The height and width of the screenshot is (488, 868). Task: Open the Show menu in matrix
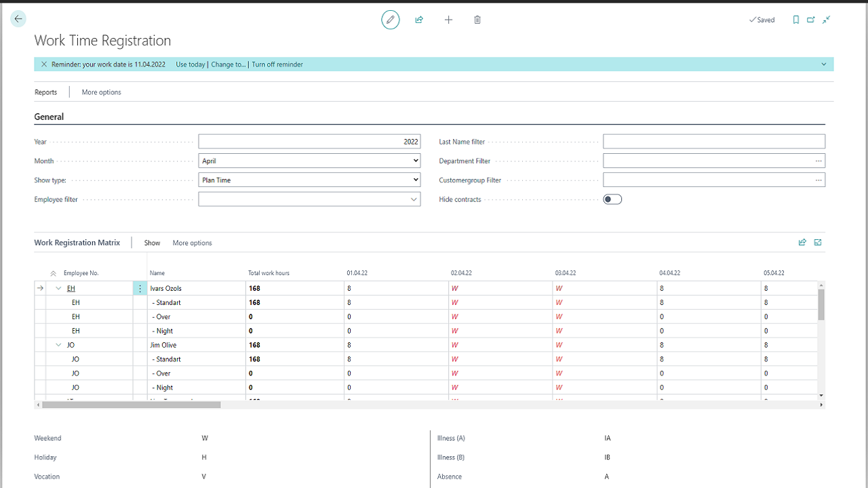click(x=152, y=243)
